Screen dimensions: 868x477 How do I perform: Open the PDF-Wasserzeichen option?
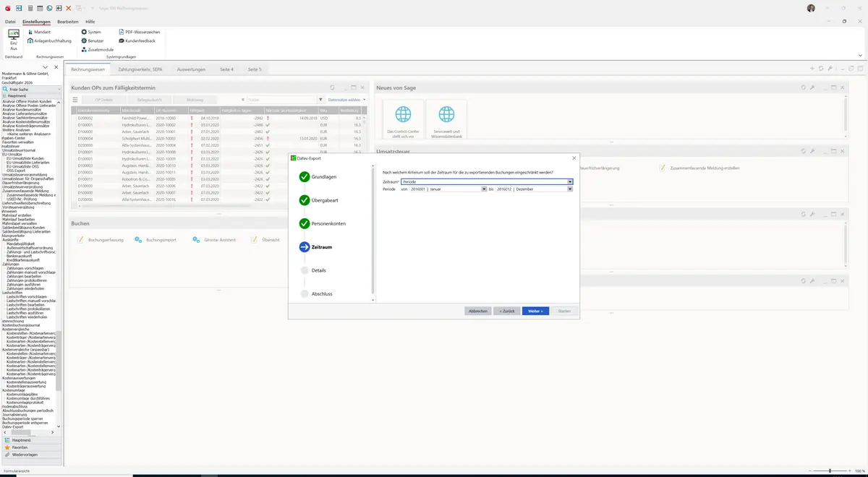click(139, 32)
